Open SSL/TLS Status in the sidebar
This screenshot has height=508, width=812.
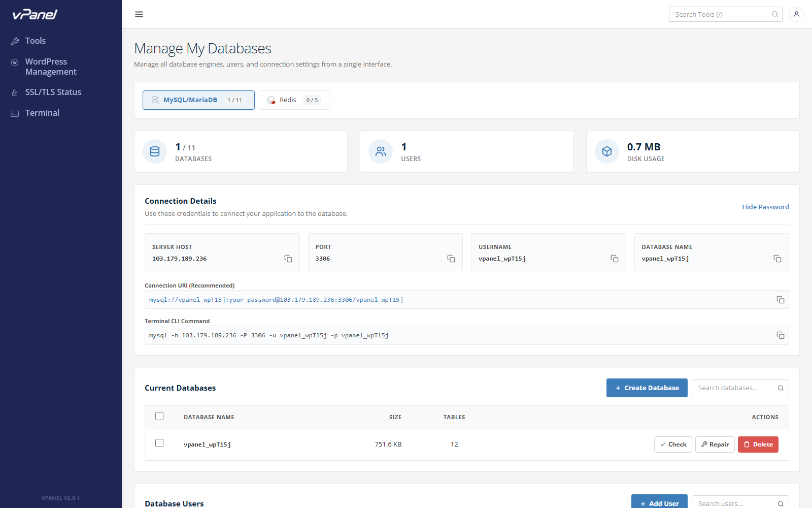53,92
